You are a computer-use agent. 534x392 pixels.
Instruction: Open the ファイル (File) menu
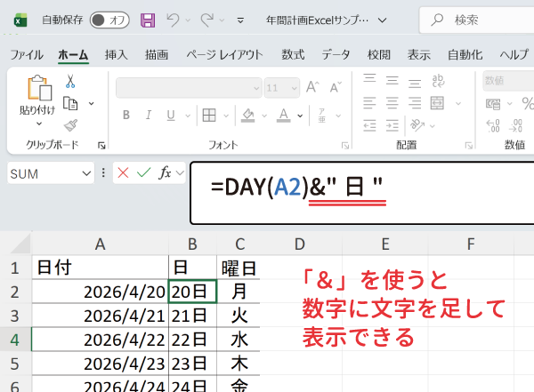click(27, 54)
